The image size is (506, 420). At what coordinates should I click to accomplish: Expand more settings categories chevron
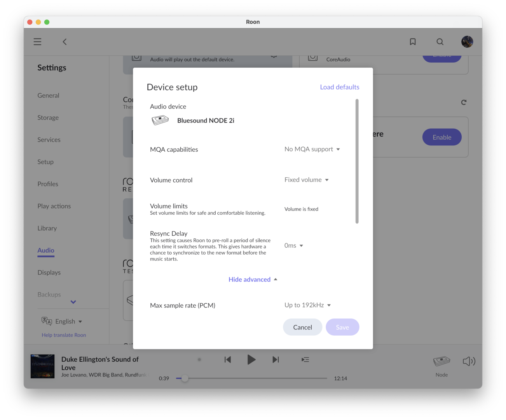(x=73, y=302)
